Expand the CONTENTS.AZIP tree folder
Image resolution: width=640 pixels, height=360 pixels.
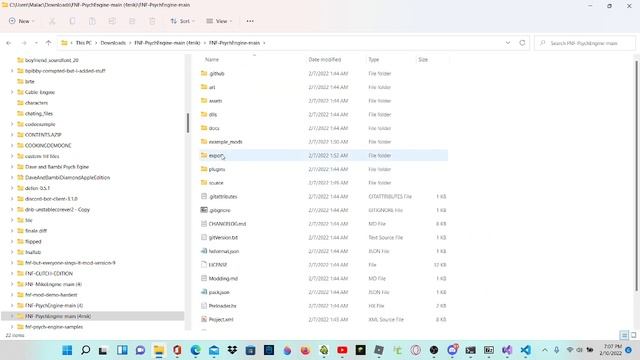pyautogui.click(x=12, y=135)
